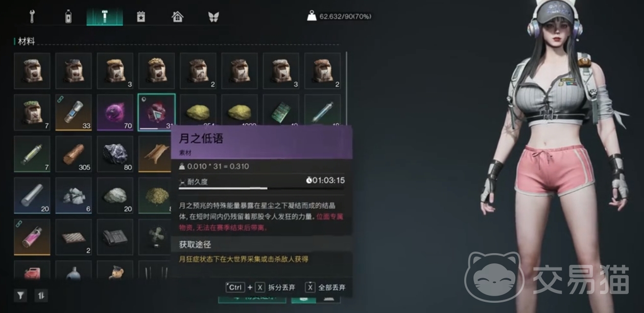Viewport: 644px width, 313px height.
Task: Click the 耐久度 durability bar
Action: click(261, 188)
